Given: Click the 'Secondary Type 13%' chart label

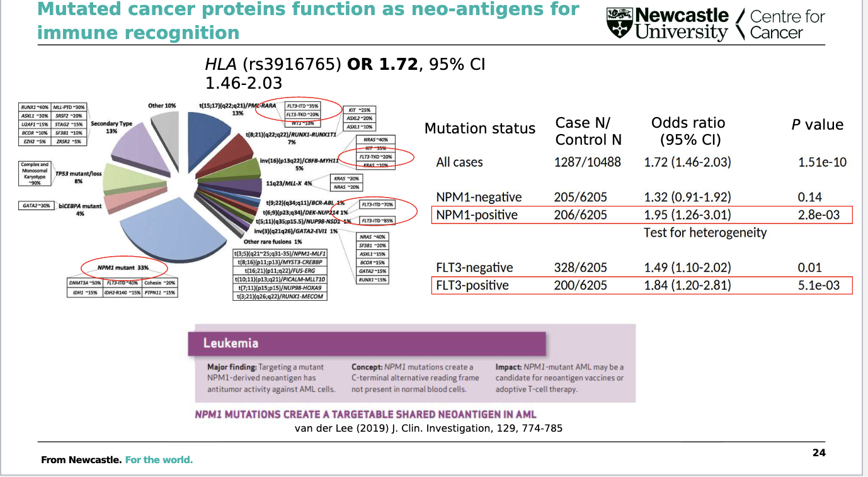Looking at the screenshot, I should (x=111, y=127).
